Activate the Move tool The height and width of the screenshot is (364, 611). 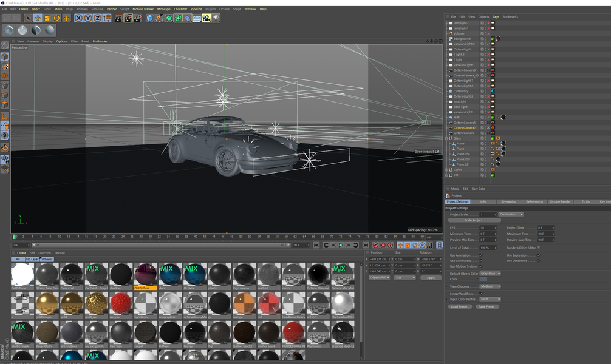tap(38, 18)
